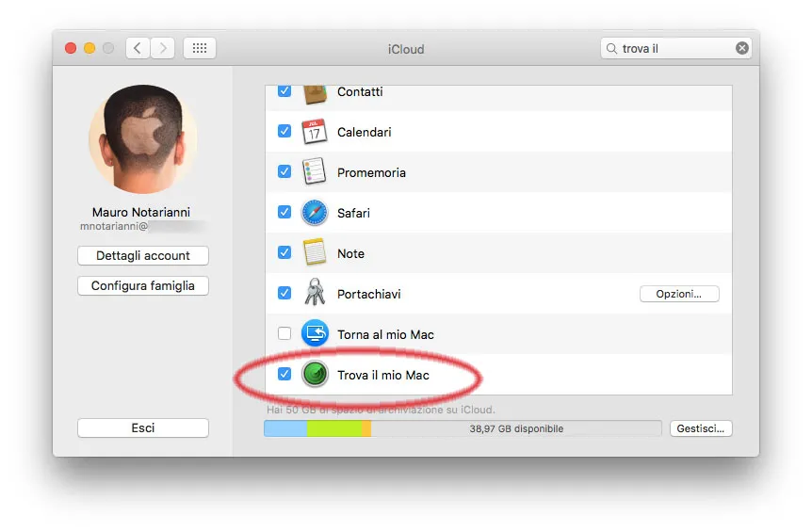Toggle the Safari sync checkbox

[x=284, y=212]
